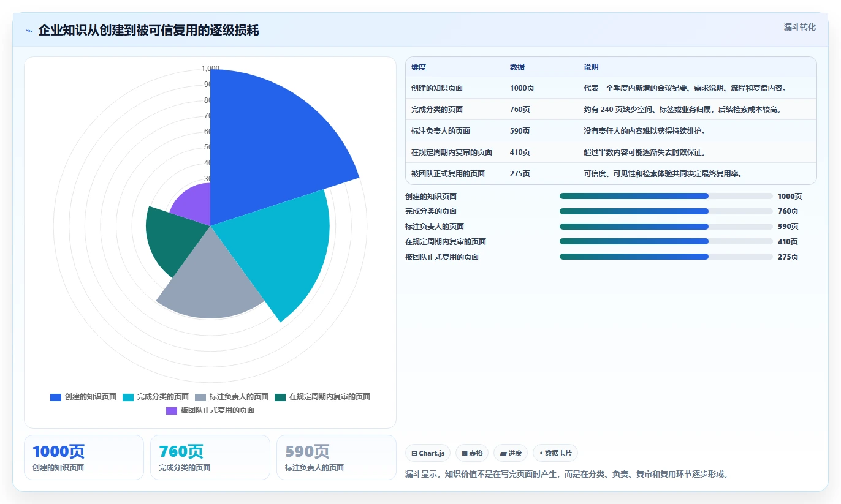Click the progress bar for 完成分类的页面
The image size is (841, 504).
pos(666,211)
